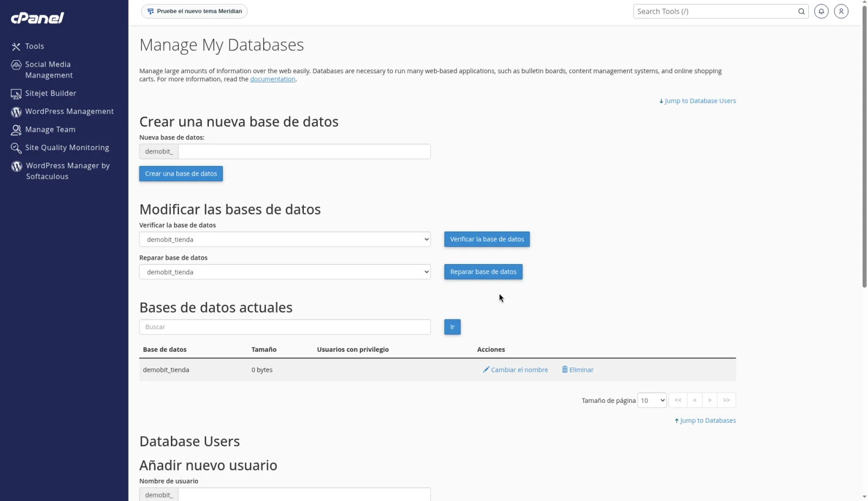This screenshot has width=868, height=501.
Task: Click the trash icon beside Eliminar
Action: pyautogui.click(x=565, y=370)
